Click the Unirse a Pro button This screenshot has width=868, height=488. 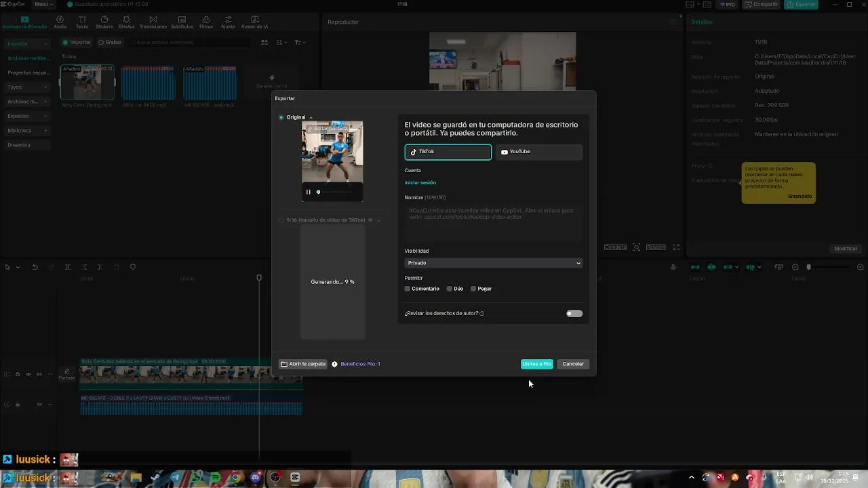pos(536,364)
